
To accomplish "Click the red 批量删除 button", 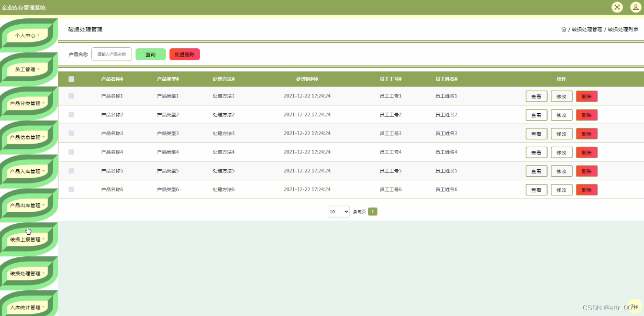I will click(185, 55).
